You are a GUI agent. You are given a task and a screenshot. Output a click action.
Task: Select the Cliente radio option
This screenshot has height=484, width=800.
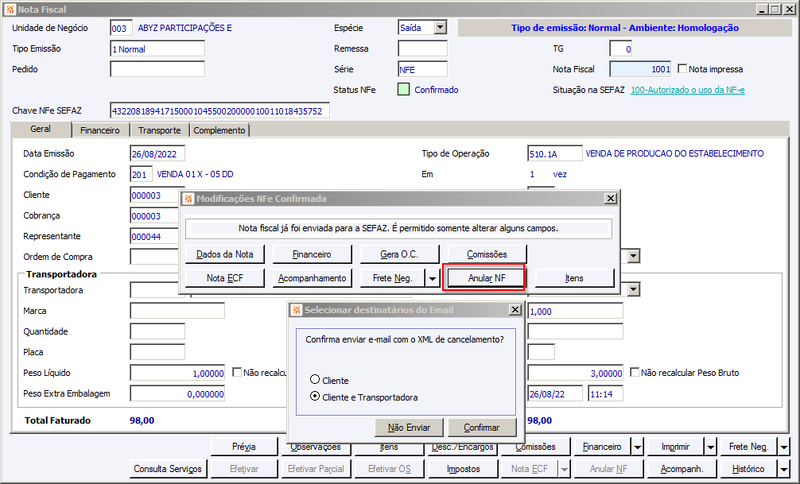pos(315,379)
